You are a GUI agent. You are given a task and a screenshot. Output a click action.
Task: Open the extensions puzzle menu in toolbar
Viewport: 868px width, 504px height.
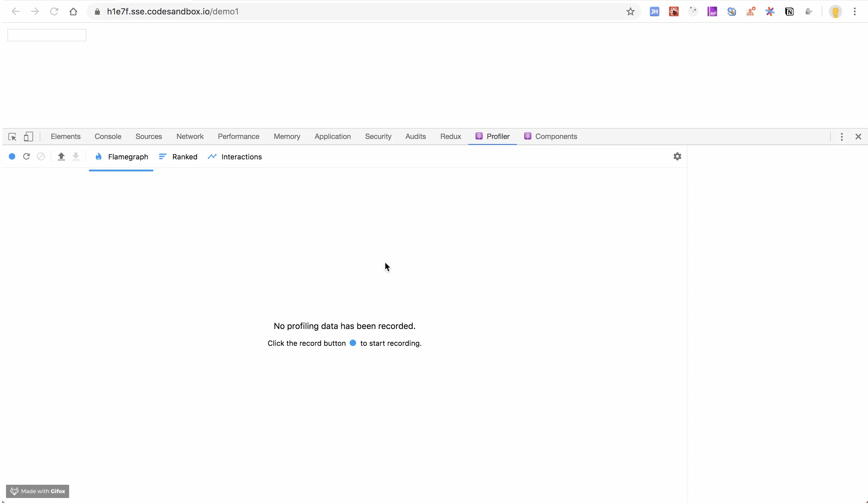pyautogui.click(x=770, y=11)
